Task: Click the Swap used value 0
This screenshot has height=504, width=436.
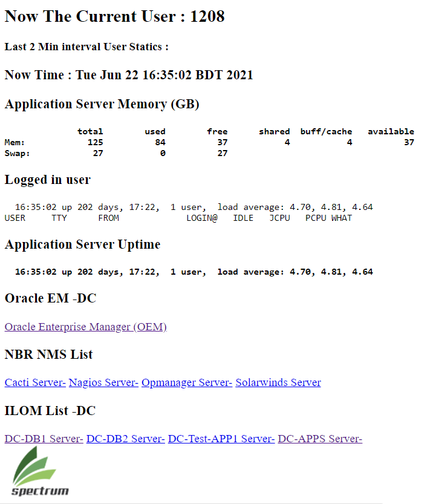Action: point(163,153)
